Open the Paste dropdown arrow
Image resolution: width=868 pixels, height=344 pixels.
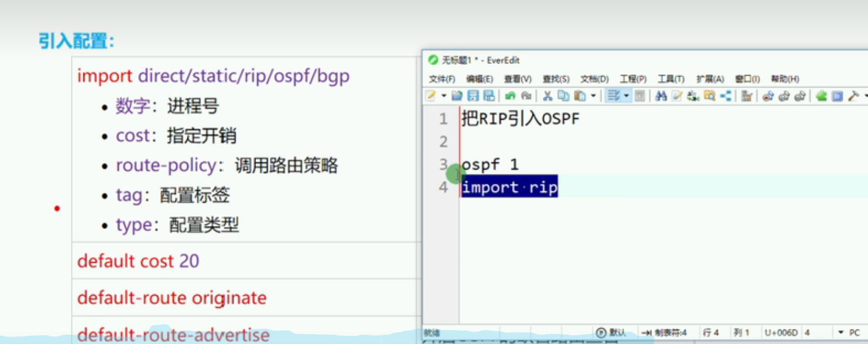(593, 96)
